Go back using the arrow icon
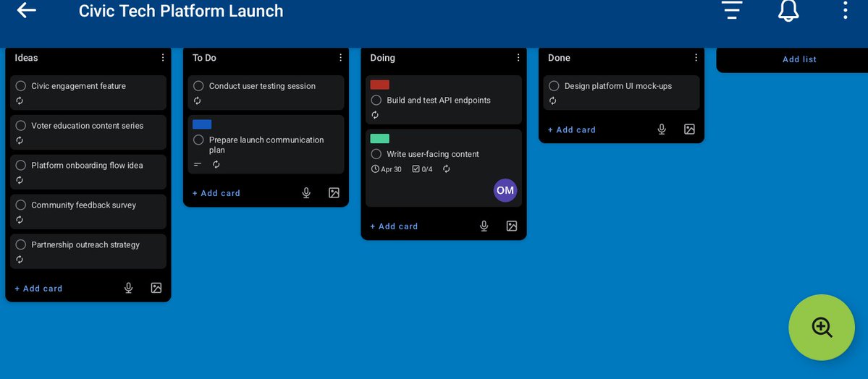 tap(26, 10)
